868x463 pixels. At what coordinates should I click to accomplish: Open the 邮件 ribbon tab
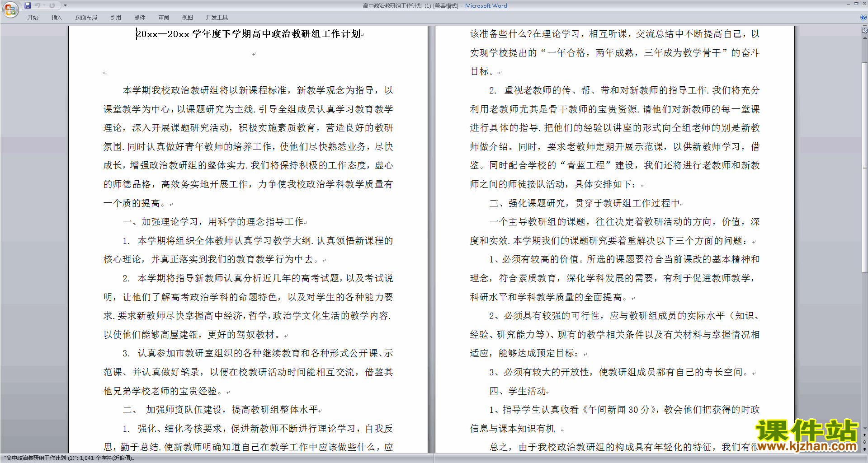click(x=140, y=17)
